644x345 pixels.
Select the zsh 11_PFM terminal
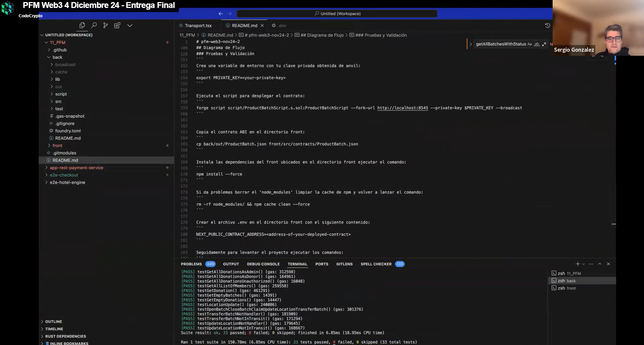coord(582,273)
